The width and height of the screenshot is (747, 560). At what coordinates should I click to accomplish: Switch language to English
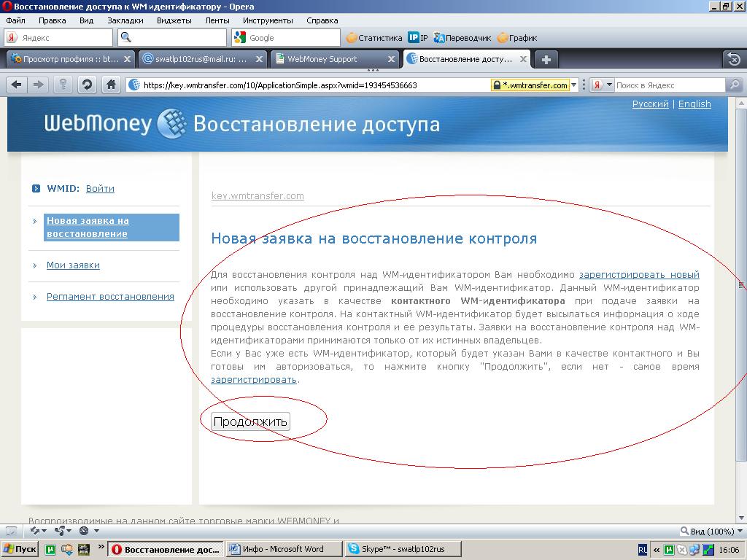pyautogui.click(x=694, y=104)
